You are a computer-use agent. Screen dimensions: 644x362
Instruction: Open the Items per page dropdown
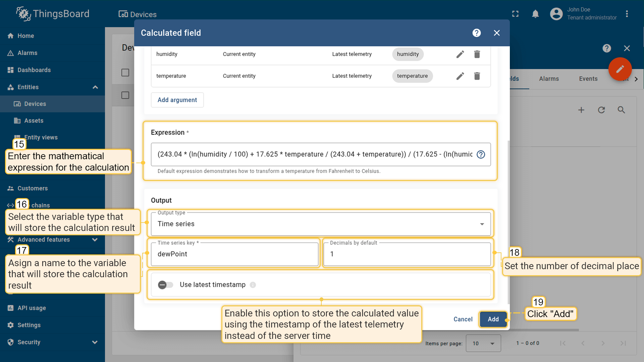coord(483,343)
